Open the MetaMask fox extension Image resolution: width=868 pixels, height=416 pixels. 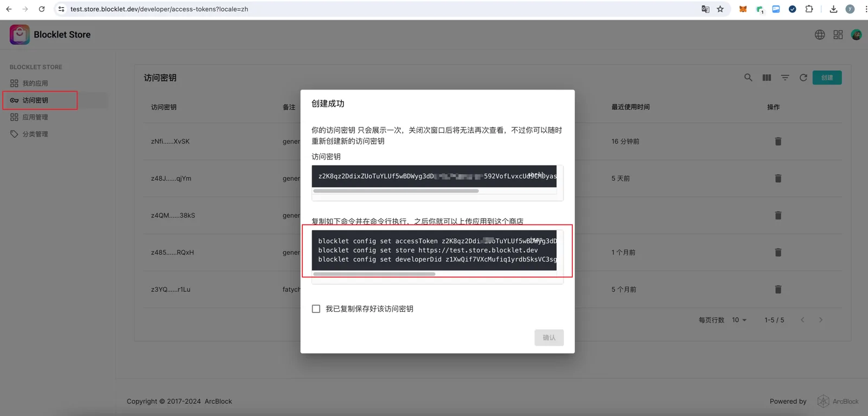(743, 9)
